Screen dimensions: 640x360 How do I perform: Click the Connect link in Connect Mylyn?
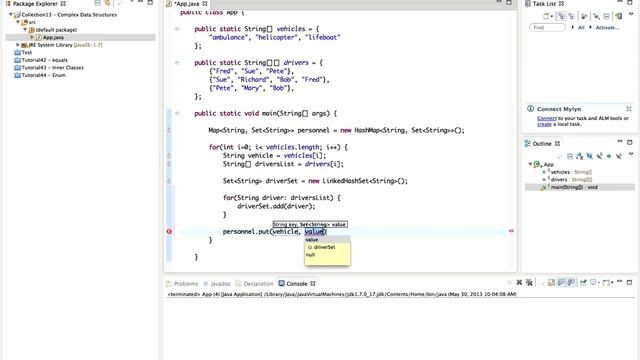[547, 118]
